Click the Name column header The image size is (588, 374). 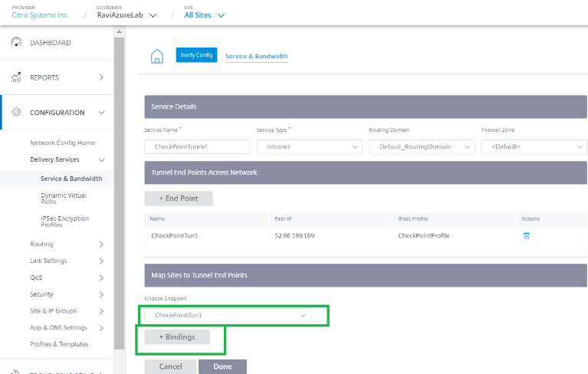click(x=157, y=219)
